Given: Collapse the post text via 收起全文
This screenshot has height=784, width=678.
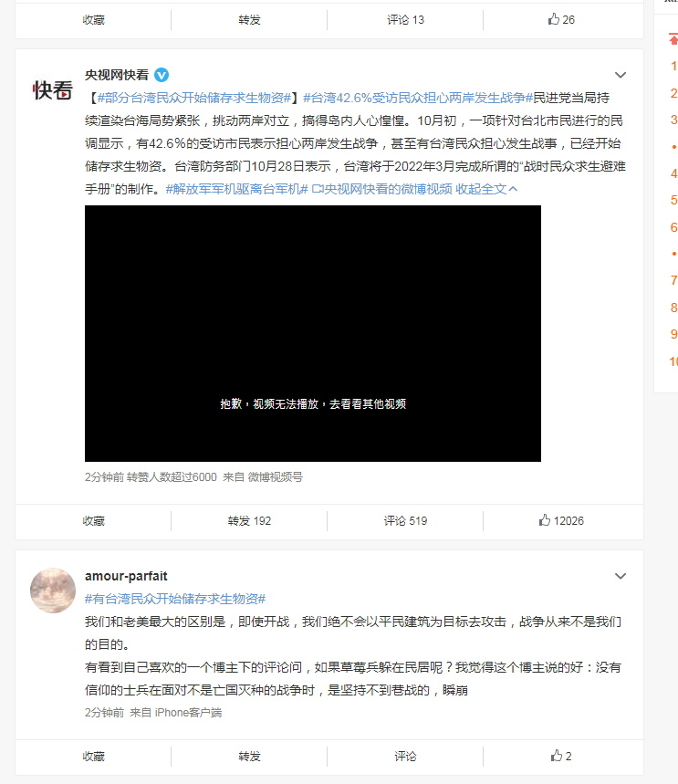Looking at the screenshot, I should coord(486,189).
